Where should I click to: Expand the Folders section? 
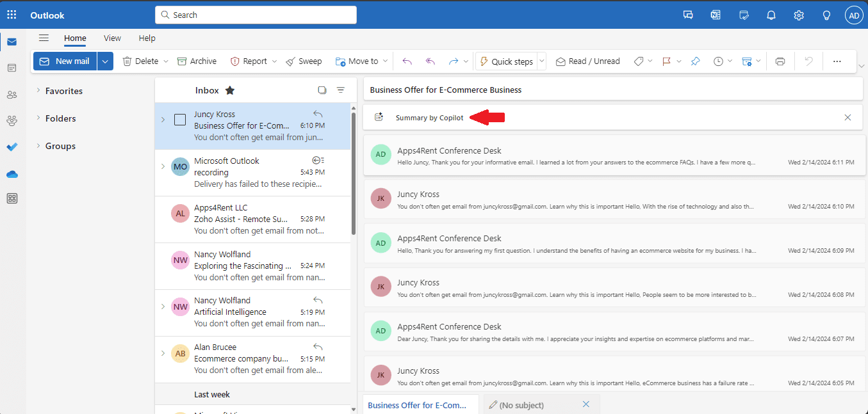pos(38,118)
